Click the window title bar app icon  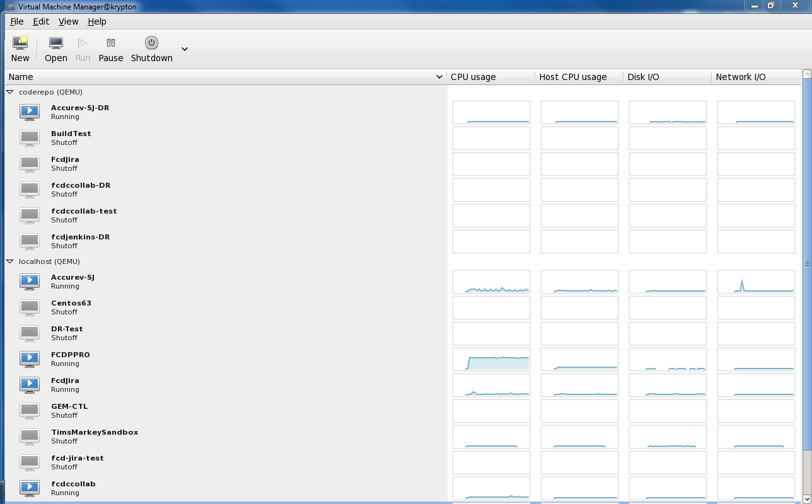click(x=10, y=7)
